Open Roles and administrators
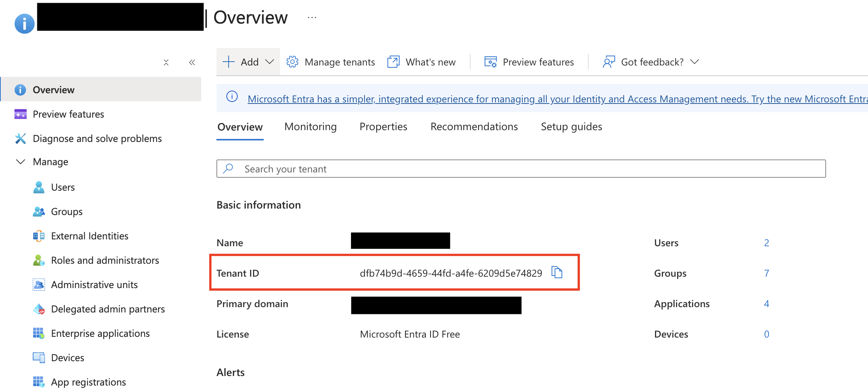This screenshot has width=868, height=392. pyautogui.click(x=105, y=260)
